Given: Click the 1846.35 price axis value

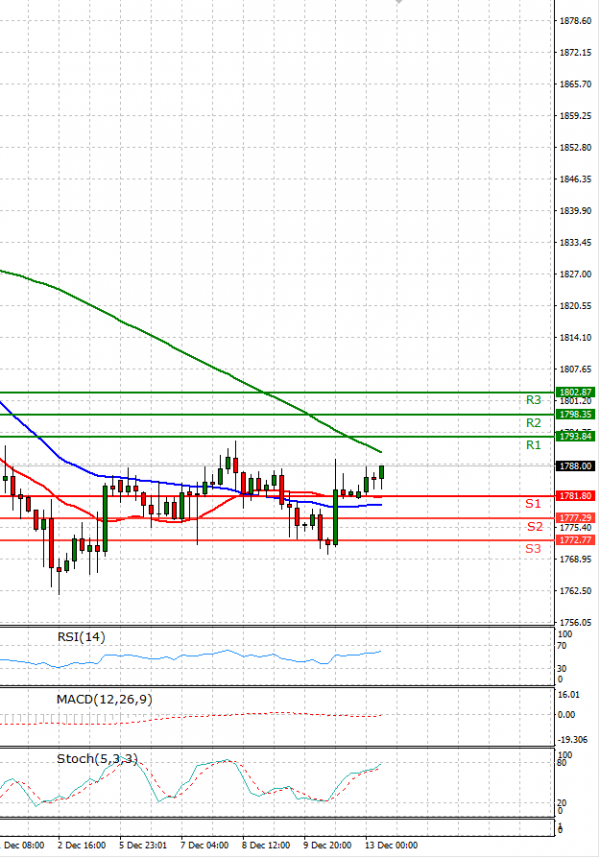Looking at the screenshot, I should [575, 179].
